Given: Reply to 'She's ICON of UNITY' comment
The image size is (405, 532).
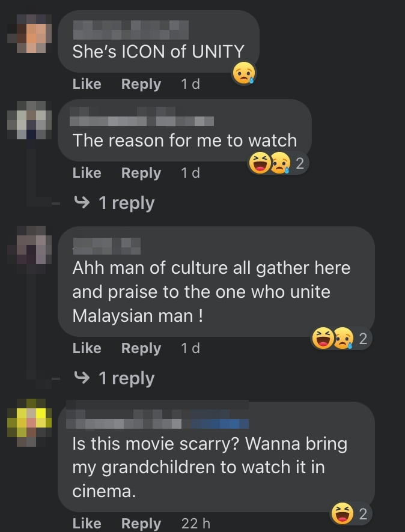Looking at the screenshot, I should click(141, 85).
